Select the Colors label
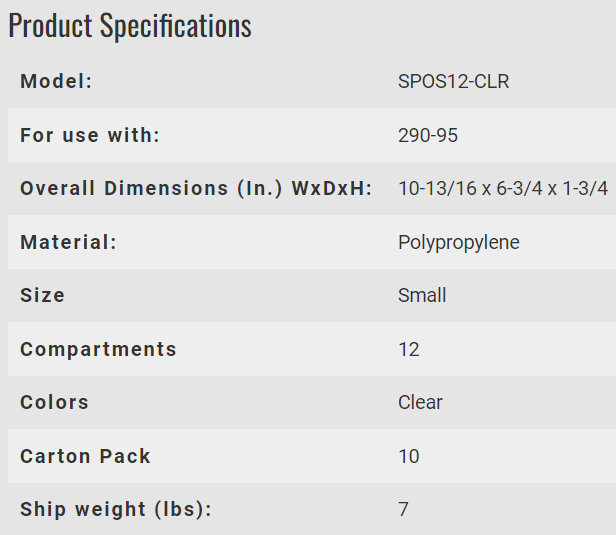This screenshot has width=616, height=535. (55, 402)
